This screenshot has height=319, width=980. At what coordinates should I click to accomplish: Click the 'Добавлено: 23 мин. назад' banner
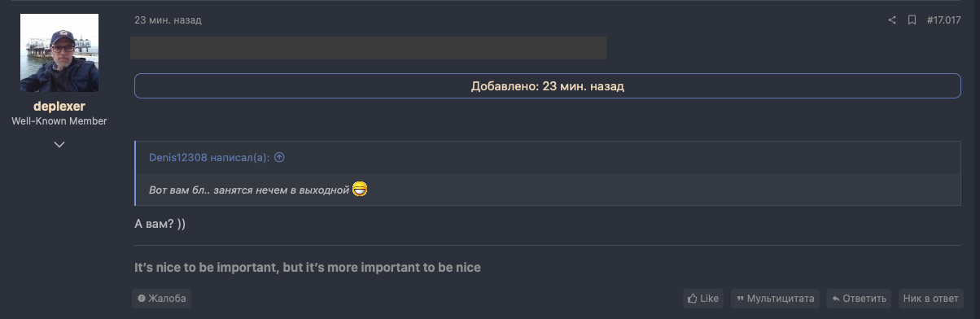548,85
